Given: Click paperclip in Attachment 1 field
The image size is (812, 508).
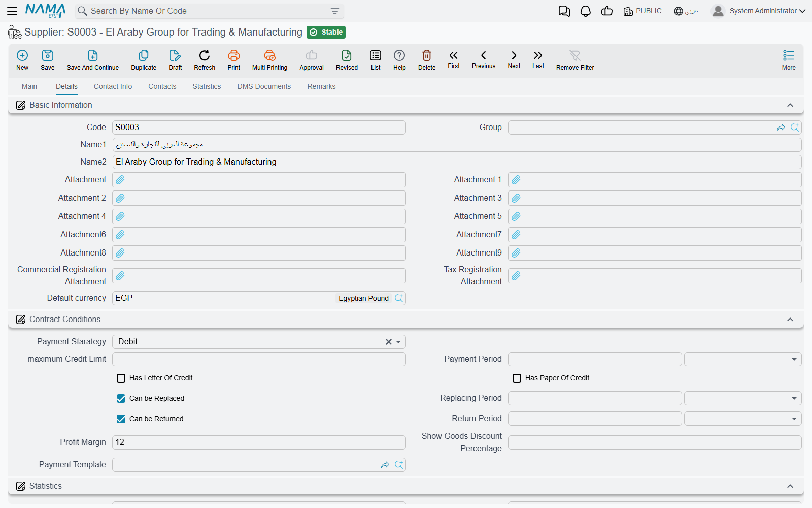Looking at the screenshot, I should tap(516, 180).
